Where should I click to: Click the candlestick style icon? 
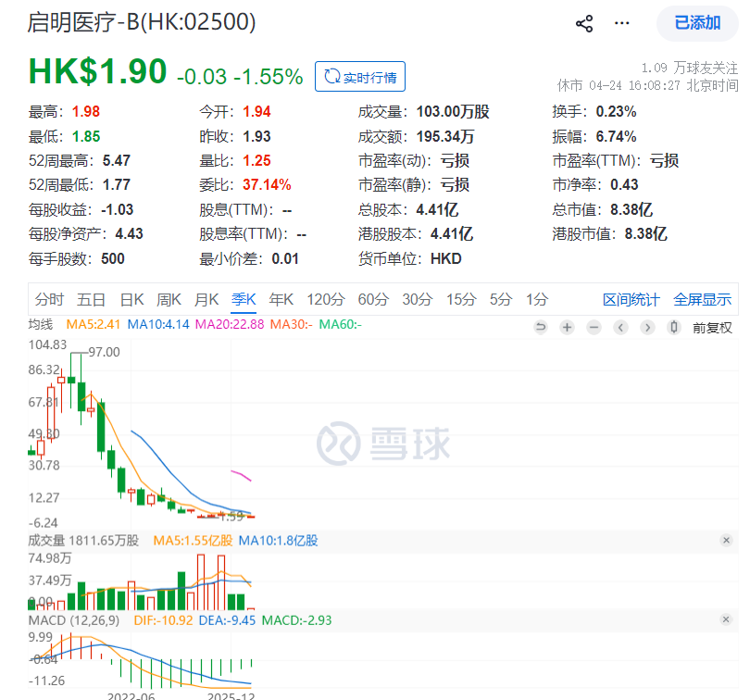click(674, 327)
